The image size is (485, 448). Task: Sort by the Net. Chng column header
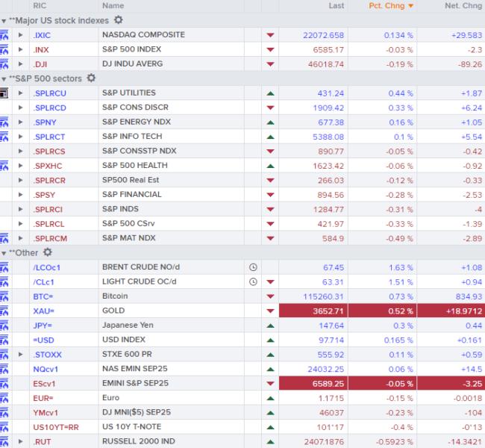(463, 5)
